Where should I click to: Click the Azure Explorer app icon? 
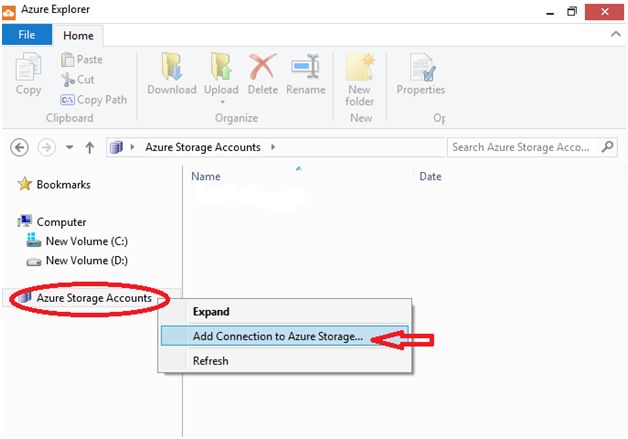pyautogui.click(x=8, y=12)
